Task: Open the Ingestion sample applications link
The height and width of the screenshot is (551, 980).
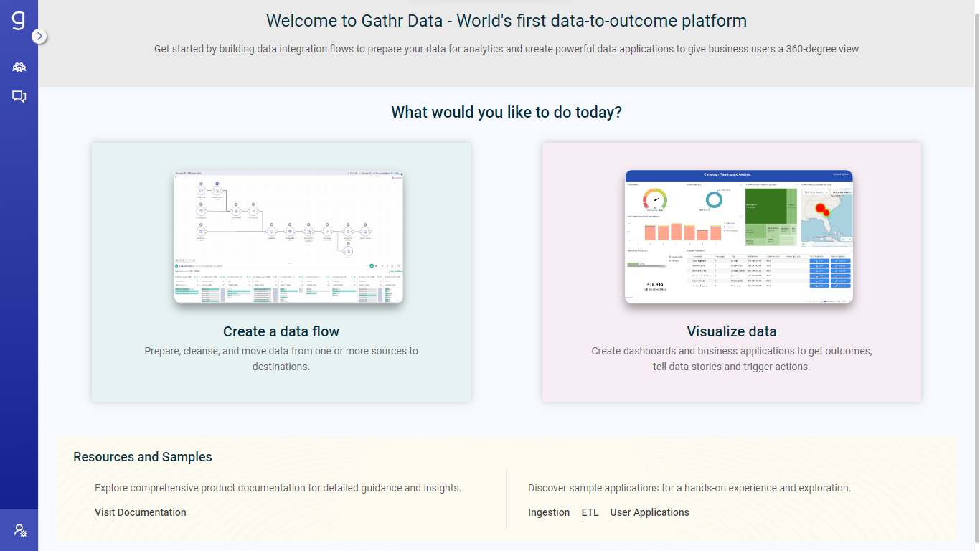Action: pyautogui.click(x=549, y=512)
